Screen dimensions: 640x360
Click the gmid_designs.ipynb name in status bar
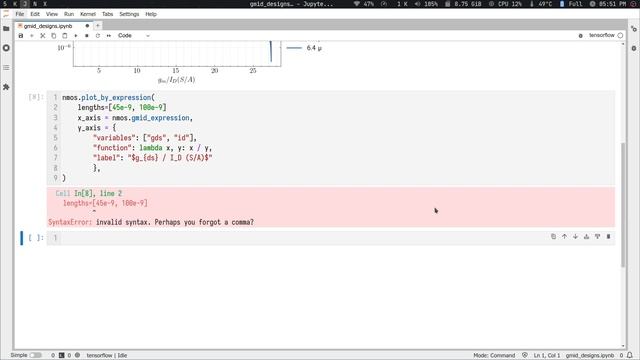[x=590, y=355]
